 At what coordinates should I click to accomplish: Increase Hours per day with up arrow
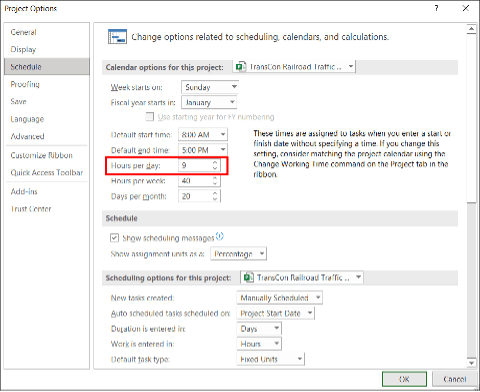(215, 162)
